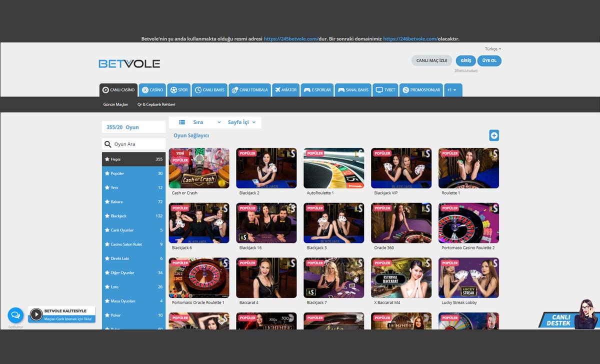Click the play icon on Betvole Kalitesiyle banner
Screen dimensions: 600x364
pyautogui.click(x=36, y=314)
